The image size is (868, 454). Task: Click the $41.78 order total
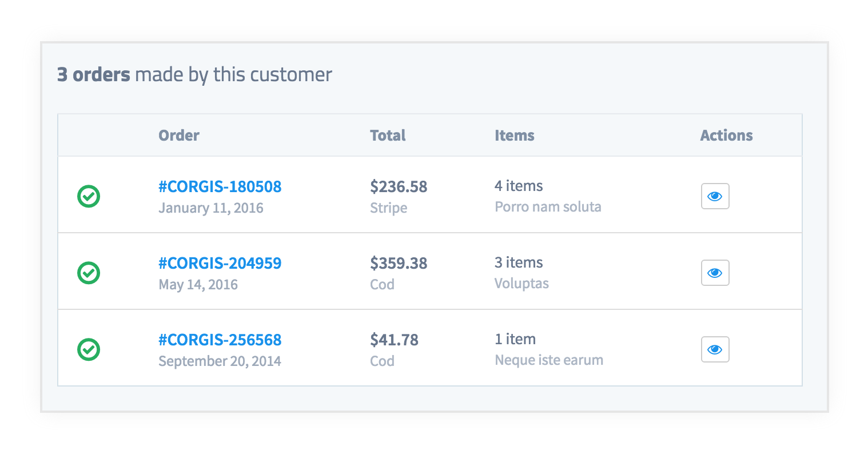394,340
